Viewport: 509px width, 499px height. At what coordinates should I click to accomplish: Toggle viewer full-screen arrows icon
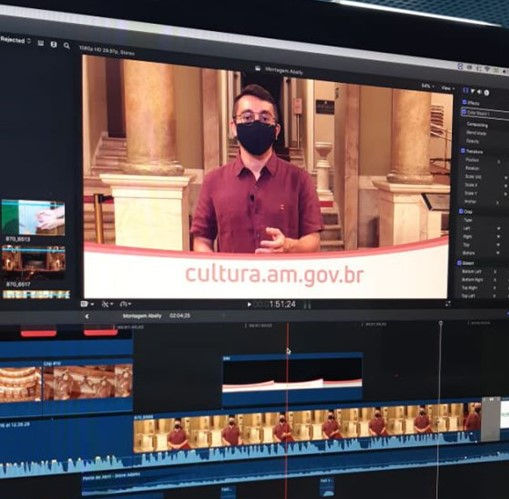point(448,304)
